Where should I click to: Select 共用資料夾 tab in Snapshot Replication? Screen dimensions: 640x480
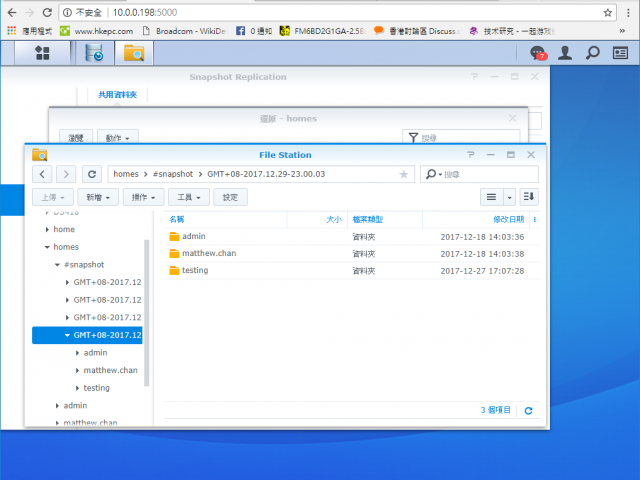(118, 95)
